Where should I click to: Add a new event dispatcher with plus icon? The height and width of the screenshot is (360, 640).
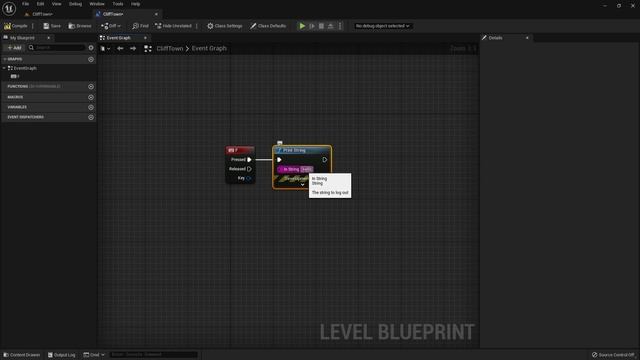tap(91, 118)
